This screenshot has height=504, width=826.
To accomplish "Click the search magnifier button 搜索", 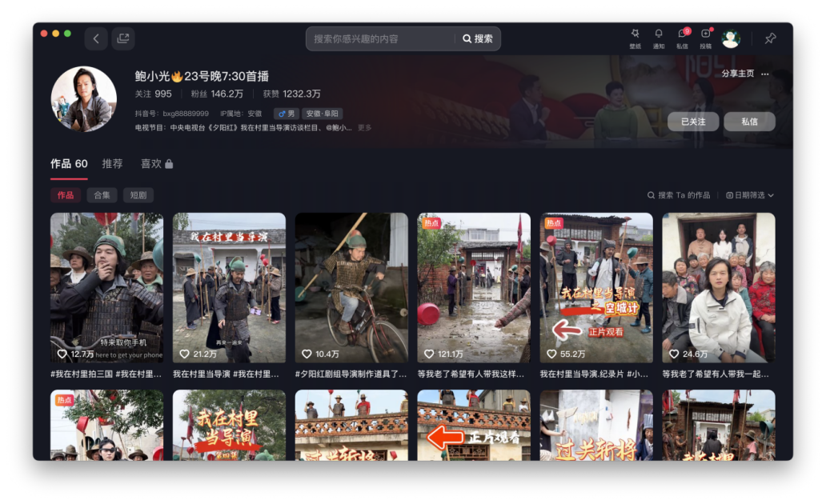I will pyautogui.click(x=477, y=39).
